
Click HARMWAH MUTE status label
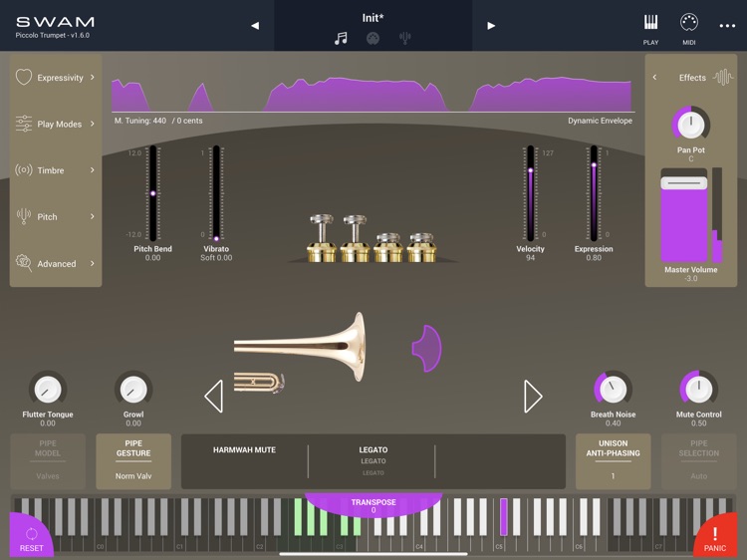pyautogui.click(x=244, y=450)
